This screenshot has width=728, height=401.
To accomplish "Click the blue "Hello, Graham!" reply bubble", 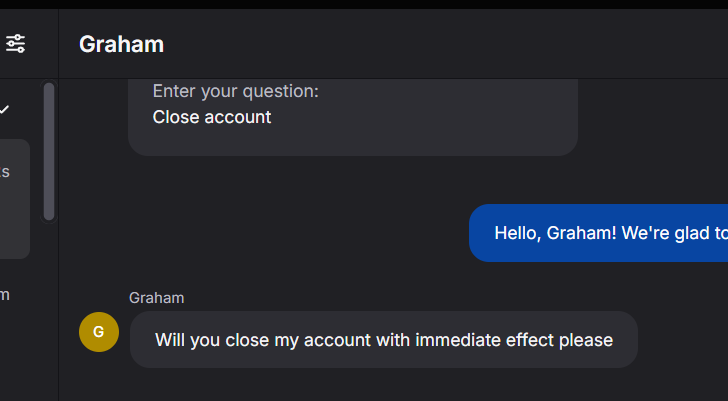I will (598, 233).
